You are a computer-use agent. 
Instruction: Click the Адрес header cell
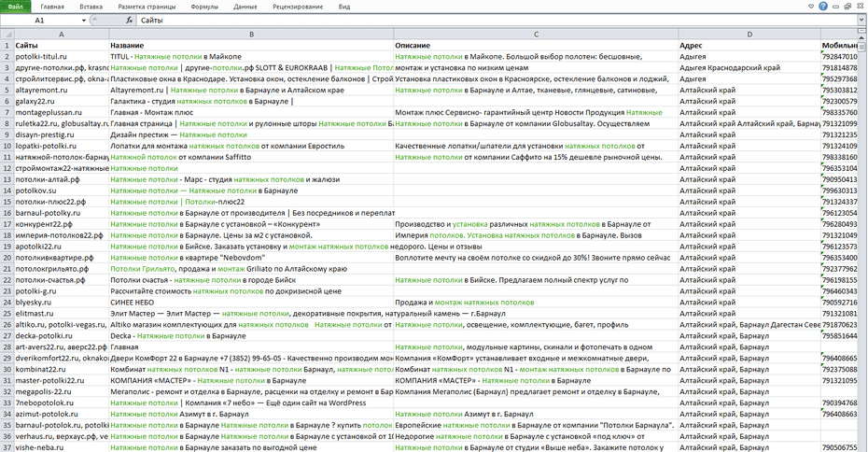pos(749,46)
